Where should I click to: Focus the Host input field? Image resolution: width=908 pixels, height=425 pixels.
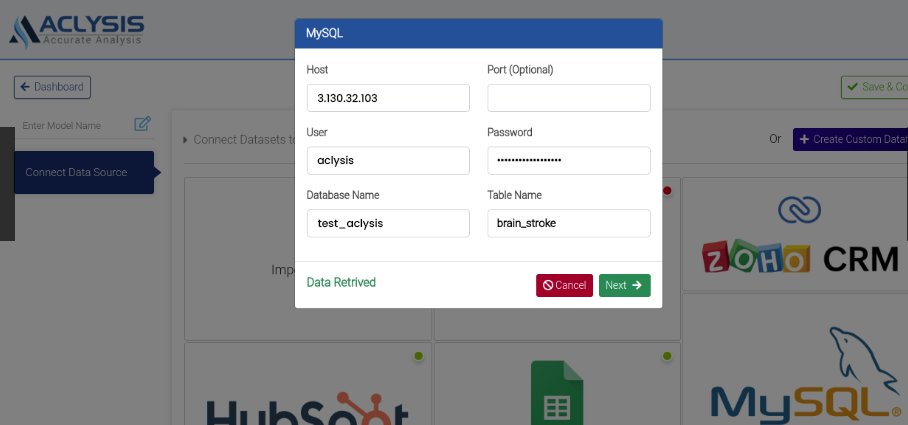[388, 98]
